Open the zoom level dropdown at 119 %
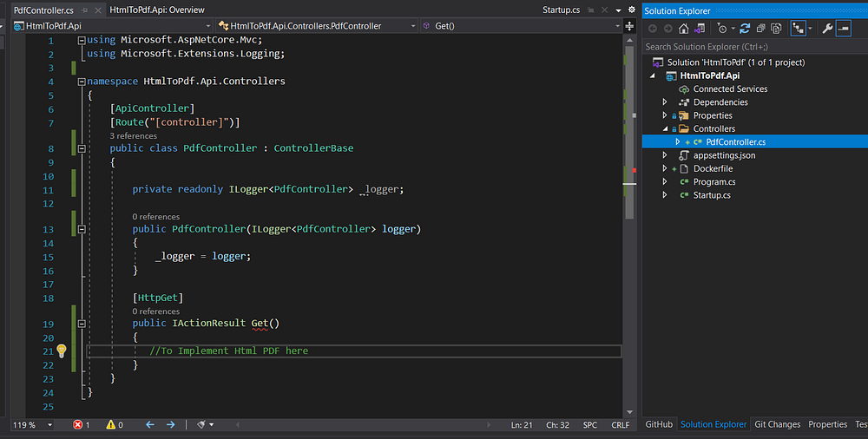This screenshot has height=439, width=868. coord(49,424)
